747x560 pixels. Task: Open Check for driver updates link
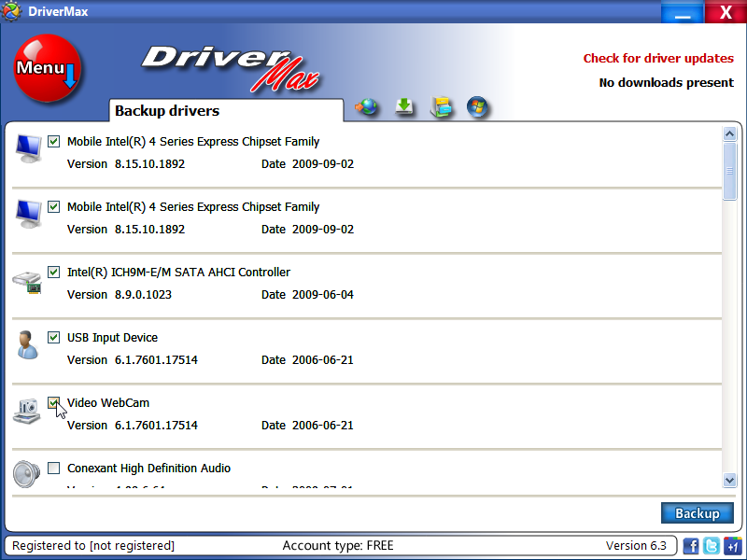[x=658, y=58]
